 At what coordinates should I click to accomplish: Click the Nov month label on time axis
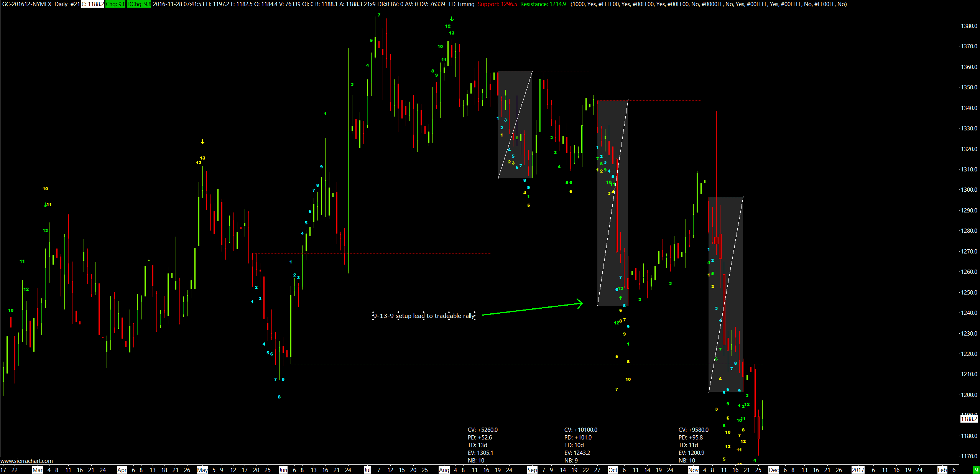coord(693,470)
